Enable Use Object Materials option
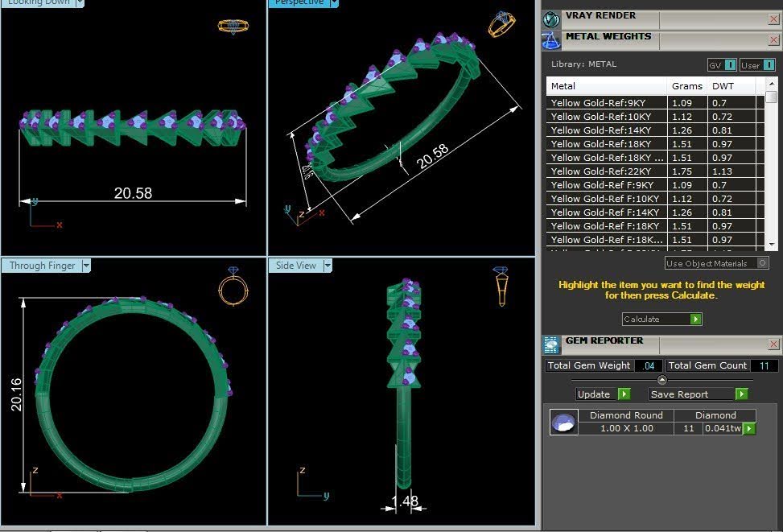The height and width of the screenshot is (532, 783). point(716,263)
